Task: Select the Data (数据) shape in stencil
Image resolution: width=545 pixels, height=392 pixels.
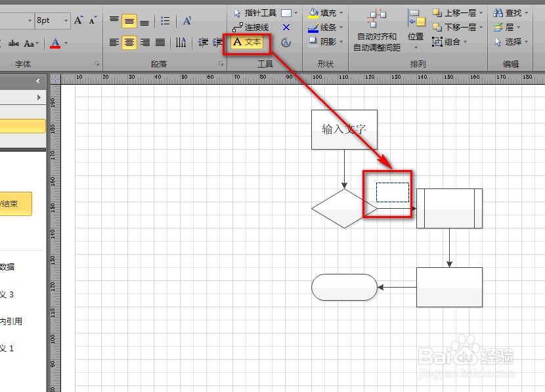Action: (x=7, y=267)
